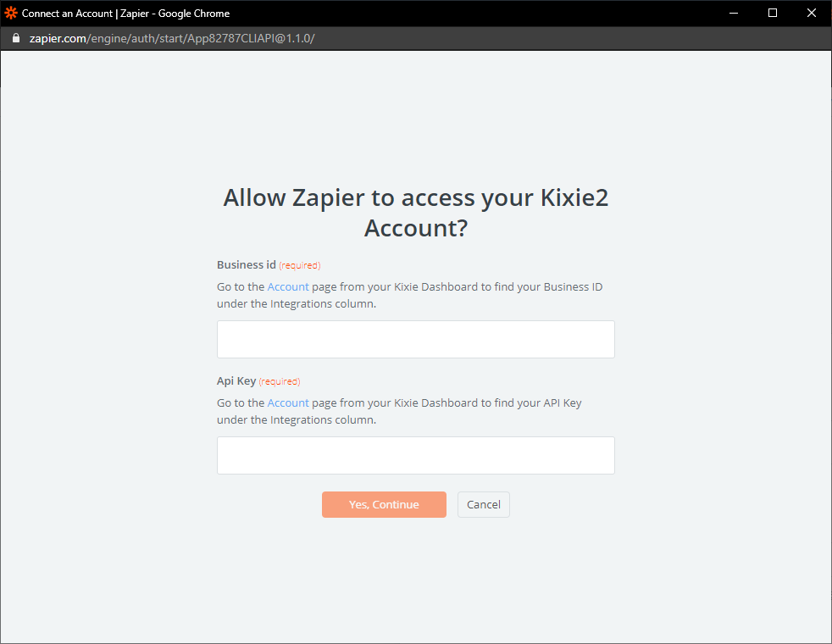This screenshot has width=832, height=644.
Task: Open Account link in API Key instructions
Action: click(287, 403)
